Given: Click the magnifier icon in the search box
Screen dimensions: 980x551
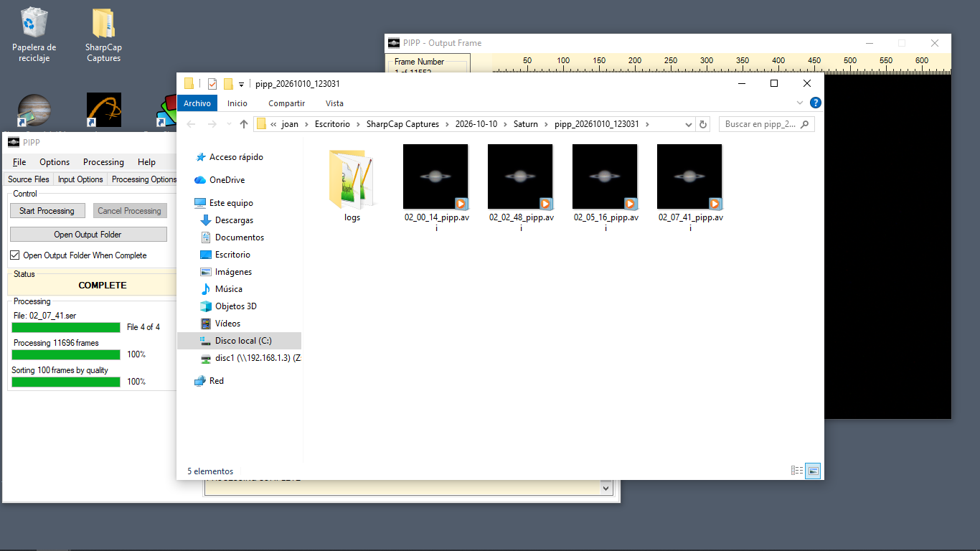Looking at the screenshot, I should (805, 124).
